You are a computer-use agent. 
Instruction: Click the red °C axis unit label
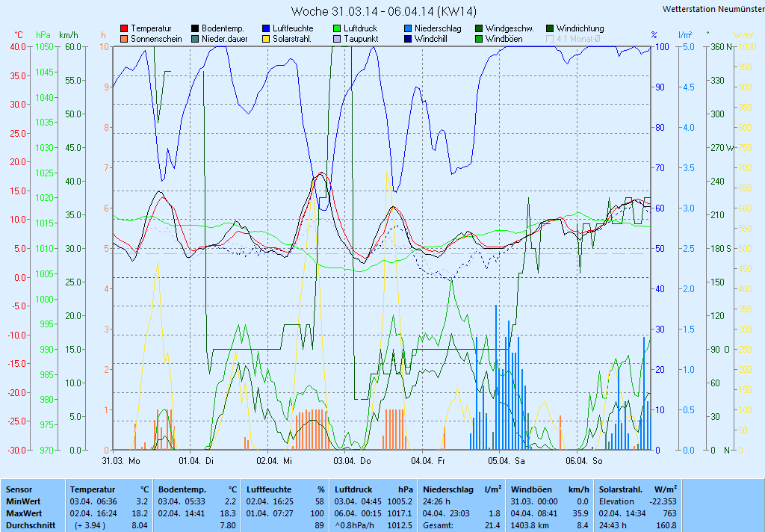(19, 35)
